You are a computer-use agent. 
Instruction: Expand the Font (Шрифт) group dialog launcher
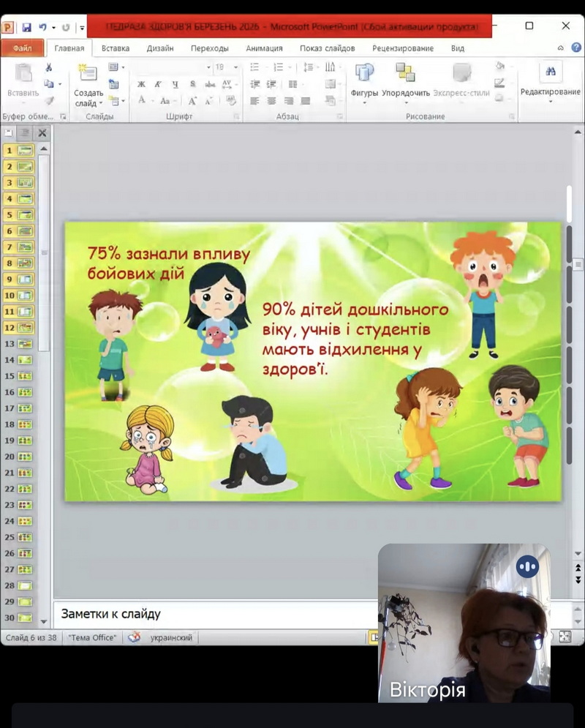pos(236,117)
